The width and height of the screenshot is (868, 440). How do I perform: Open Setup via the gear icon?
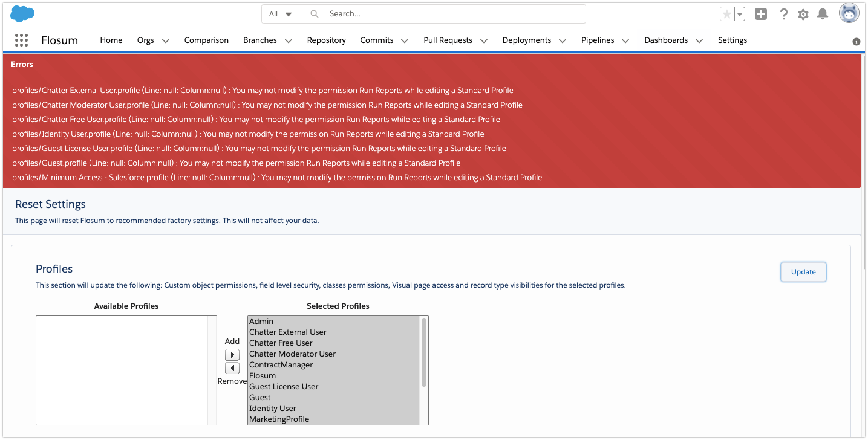tap(803, 13)
